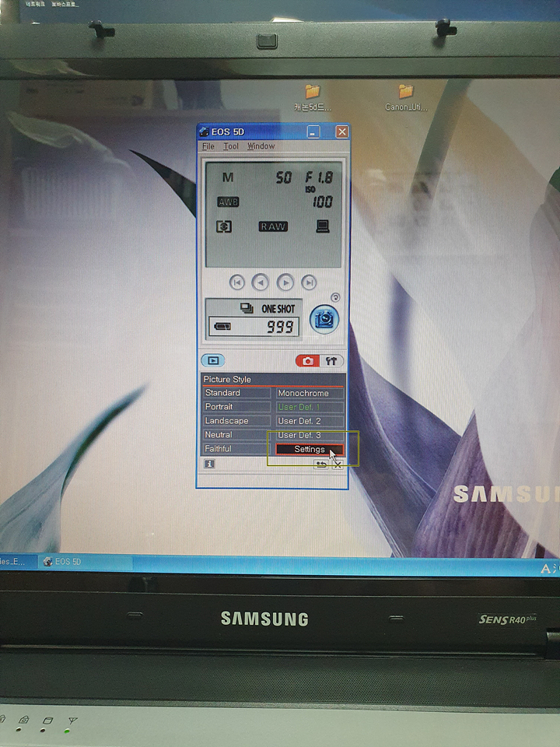
Task: Select Portrait picture style
Action: [x=236, y=406]
